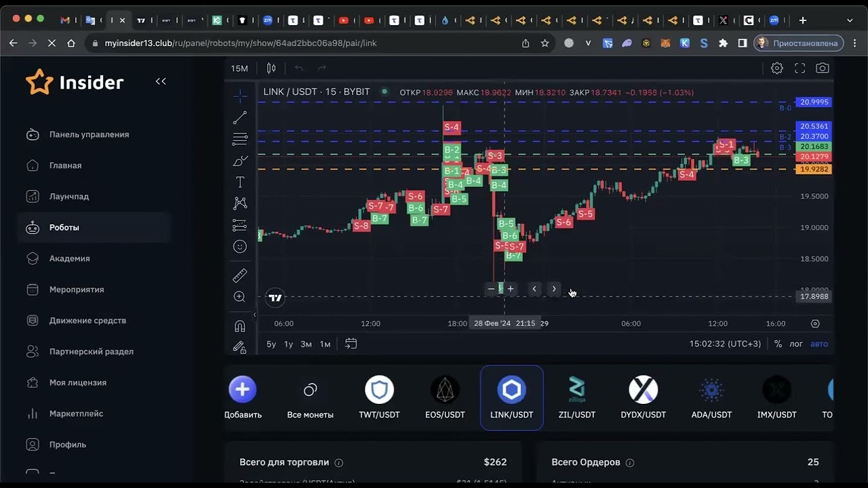Show Все монеты
The image size is (868, 488).
coord(310,398)
